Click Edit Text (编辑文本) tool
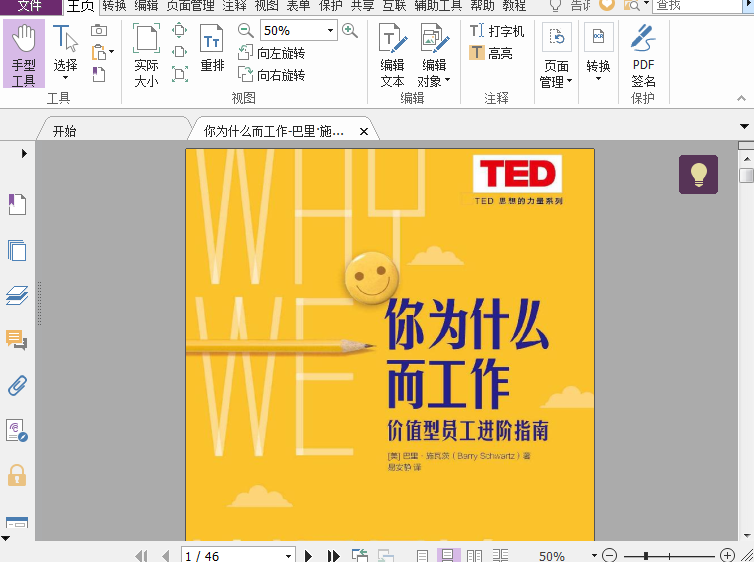 pyautogui.click(x=392, y=55)
